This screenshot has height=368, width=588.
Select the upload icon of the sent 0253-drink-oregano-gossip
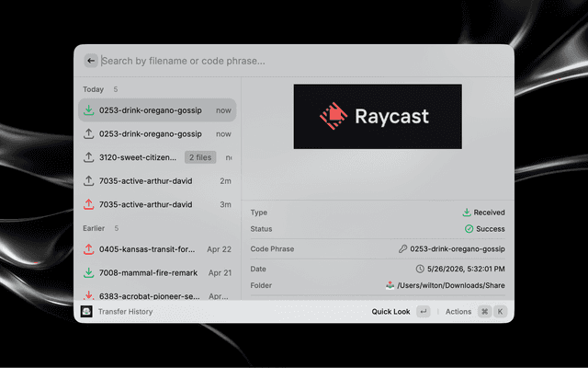[88, 133]
